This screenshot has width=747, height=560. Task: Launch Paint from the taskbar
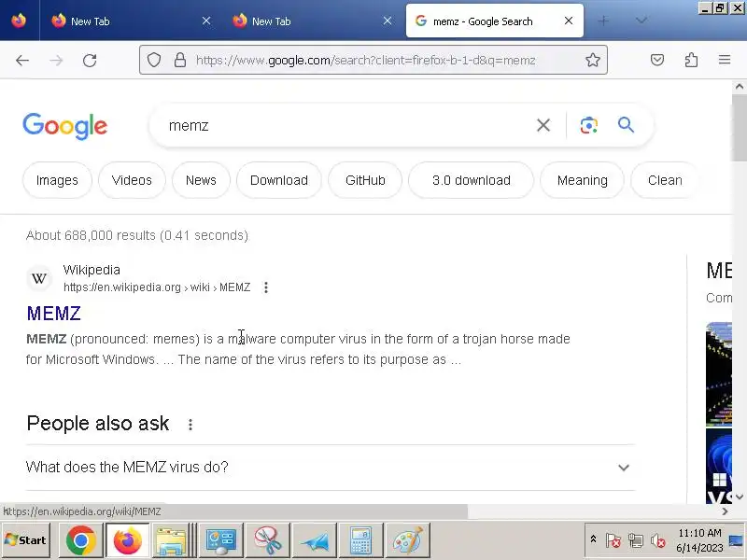pyautogui.click(x=407, y=540)
